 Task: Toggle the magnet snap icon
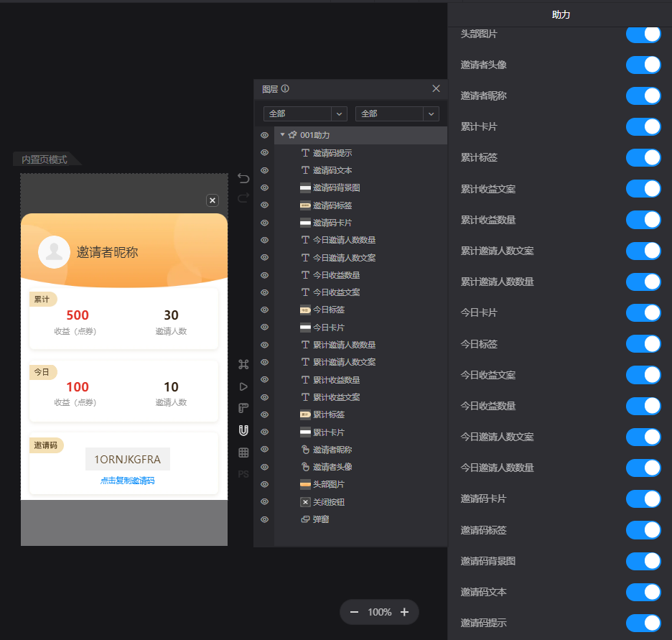point(243,430)
